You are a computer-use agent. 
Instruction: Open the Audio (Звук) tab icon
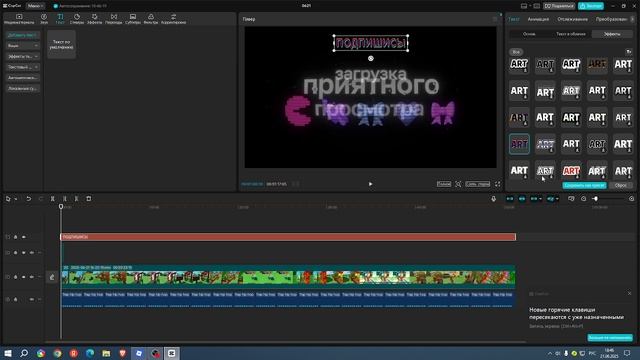44,18
